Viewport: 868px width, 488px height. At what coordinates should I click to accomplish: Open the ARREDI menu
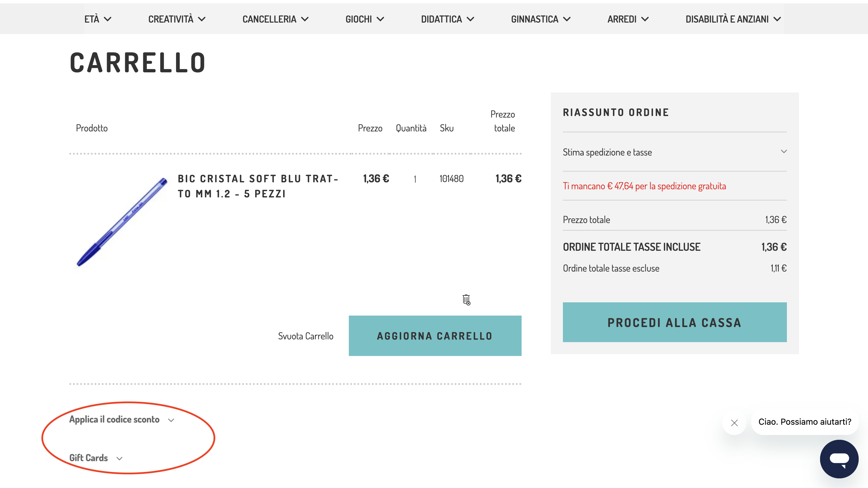click(x=628, y=19)
